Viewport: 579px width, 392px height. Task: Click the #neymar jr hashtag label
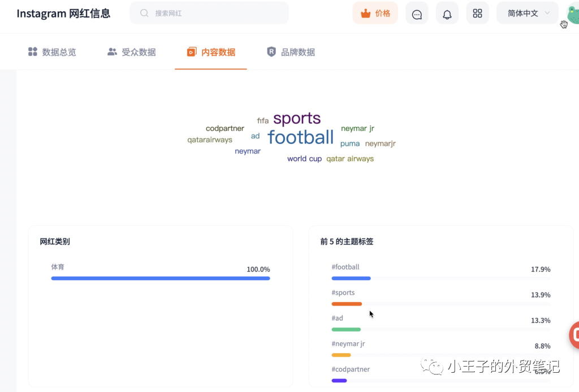[x=348, y=343]
